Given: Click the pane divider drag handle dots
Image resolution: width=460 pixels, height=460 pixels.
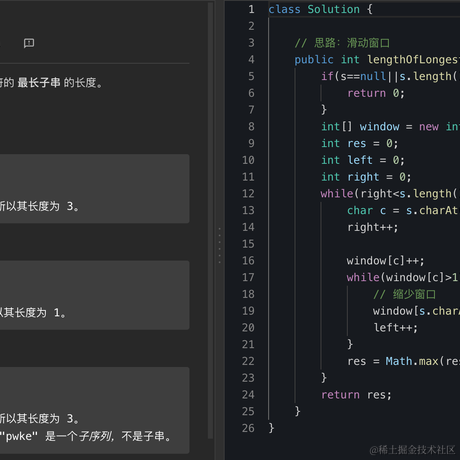Looking at the screenshot, I should (x=219, y=246).
